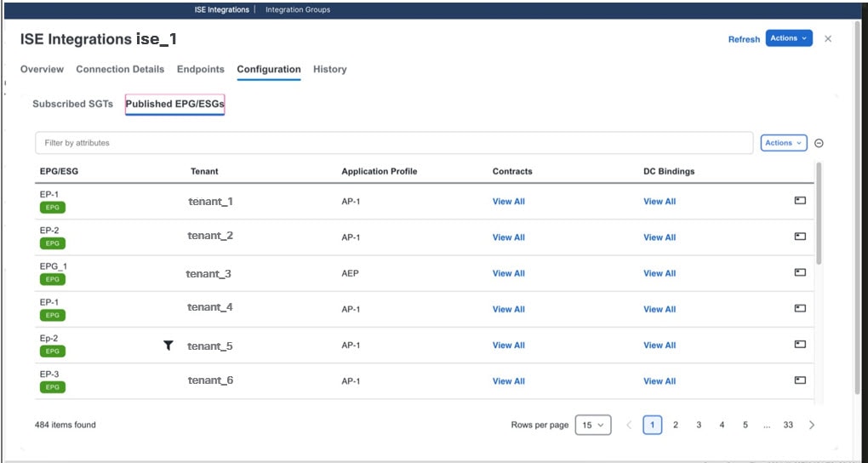The width and height of the screenshot is (868, 463).
Task: Click the filter funnel icon beside tenant_5
Action: tap(168, 345)
